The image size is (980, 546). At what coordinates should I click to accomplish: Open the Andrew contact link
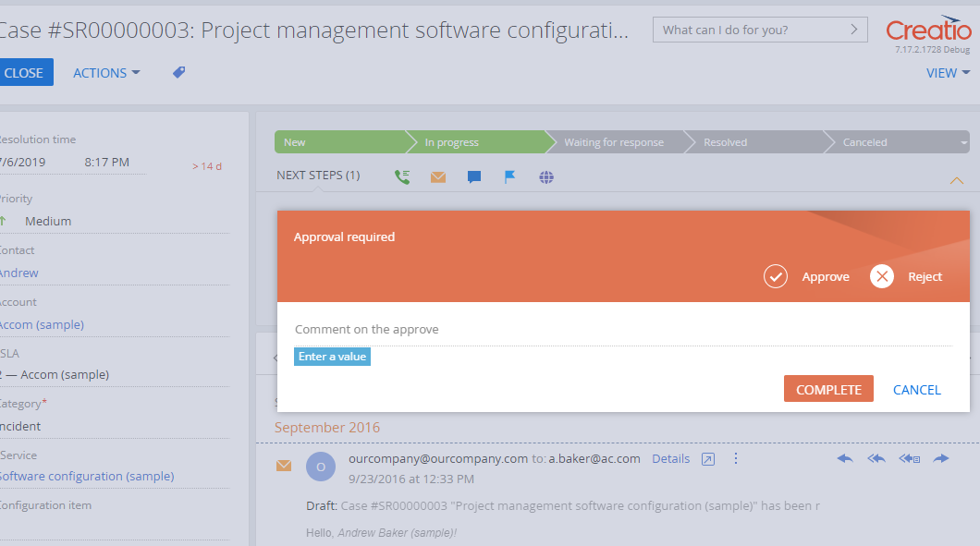[x=18, y=273]
